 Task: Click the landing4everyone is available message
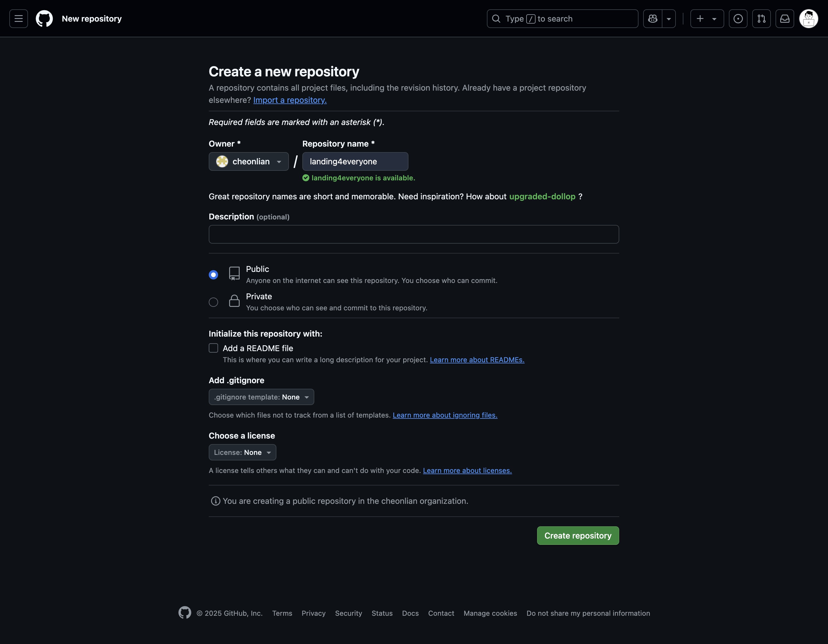[x=363, y=178]
